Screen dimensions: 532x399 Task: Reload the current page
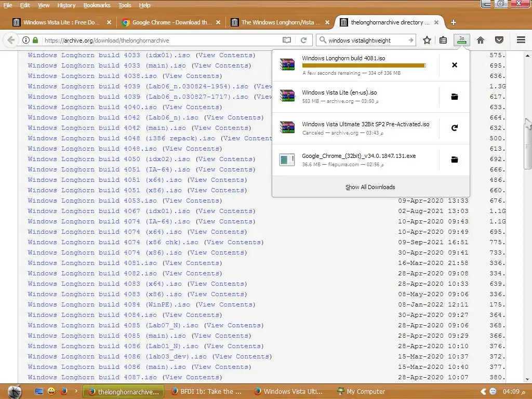[x=303, y=40]
